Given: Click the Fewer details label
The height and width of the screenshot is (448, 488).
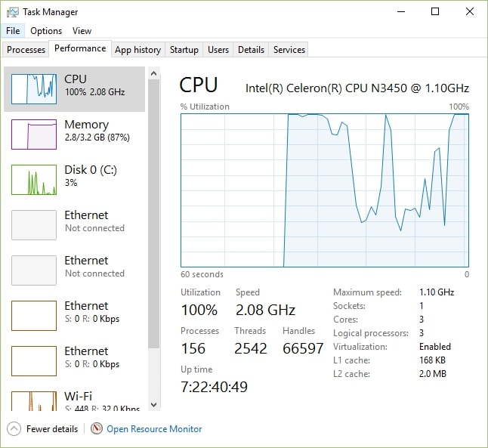Looking at the screenshot, I should click(x=52, y=429).
